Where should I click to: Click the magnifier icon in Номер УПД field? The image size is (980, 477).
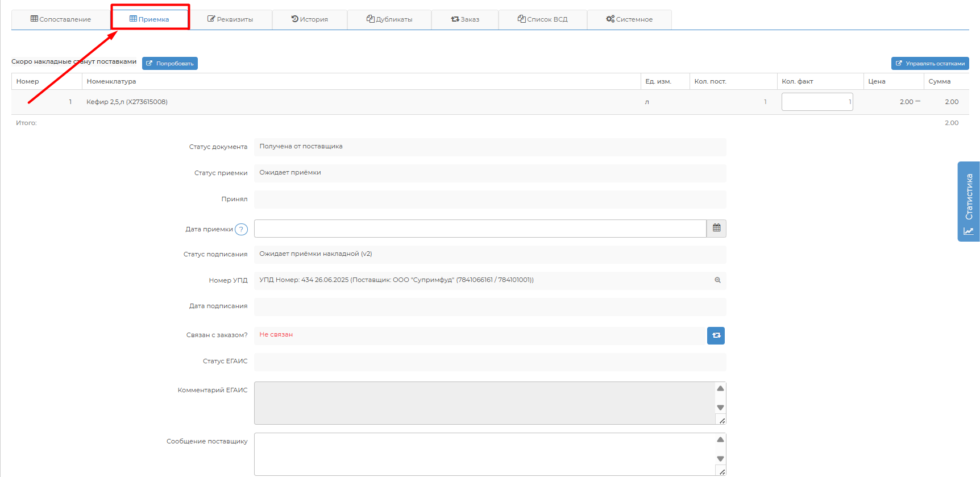coord(717,280)
